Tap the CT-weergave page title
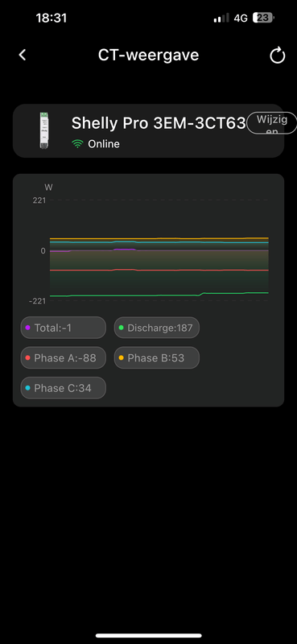Image resolution: width=297 pixels, height=644 pixels. point(148,55)
